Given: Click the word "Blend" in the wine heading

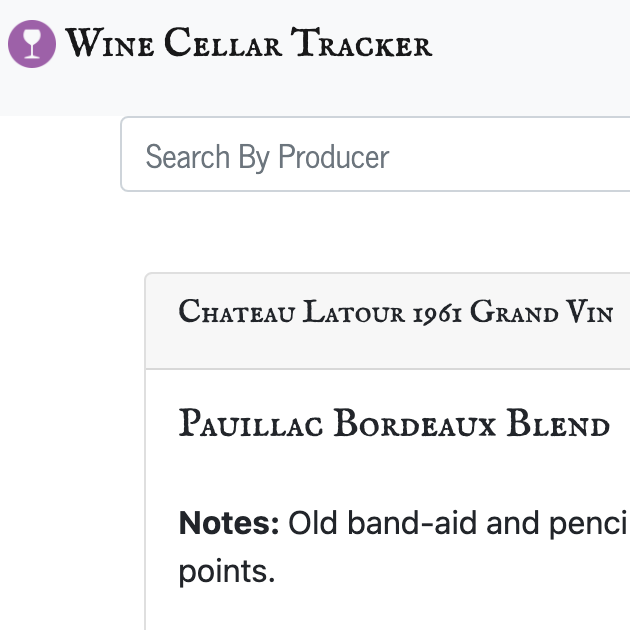Looking at the screenshot, I should point(558,423).
